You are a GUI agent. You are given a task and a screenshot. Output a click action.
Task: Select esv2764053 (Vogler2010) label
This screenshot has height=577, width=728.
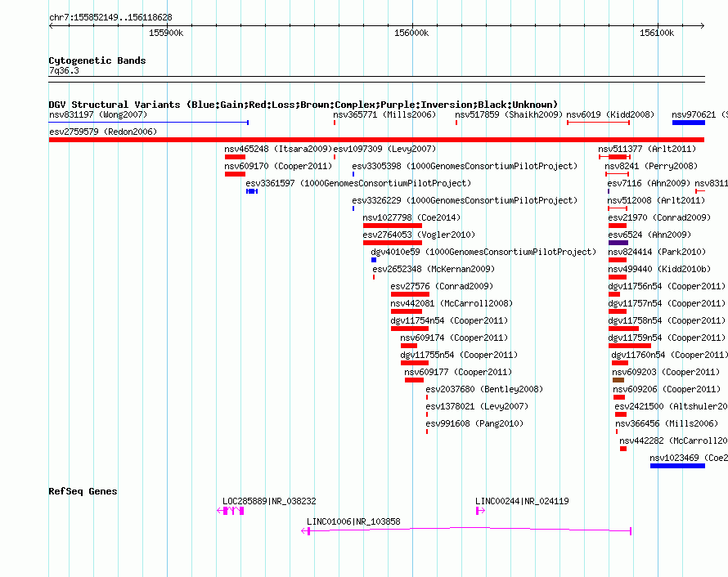tap(419, 235)
